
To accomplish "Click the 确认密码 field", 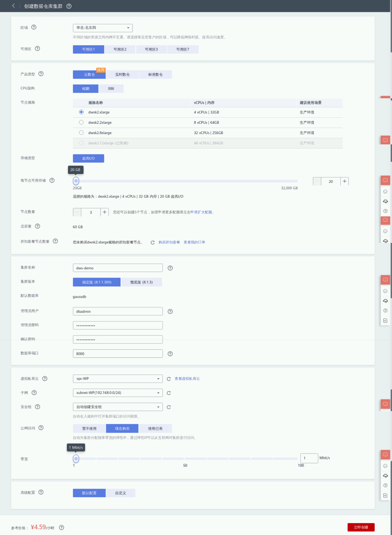I will (x=118, y=339).
